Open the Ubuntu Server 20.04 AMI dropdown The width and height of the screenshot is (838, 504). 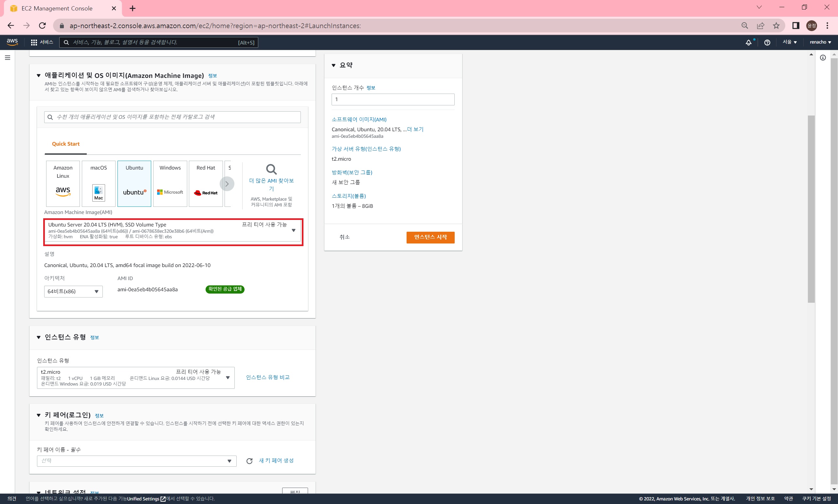(173, 231)
